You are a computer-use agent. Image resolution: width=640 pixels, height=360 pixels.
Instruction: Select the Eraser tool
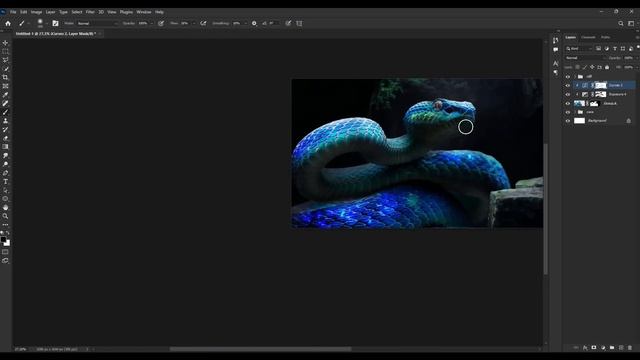pyautogui.click(x=5, y=138)
